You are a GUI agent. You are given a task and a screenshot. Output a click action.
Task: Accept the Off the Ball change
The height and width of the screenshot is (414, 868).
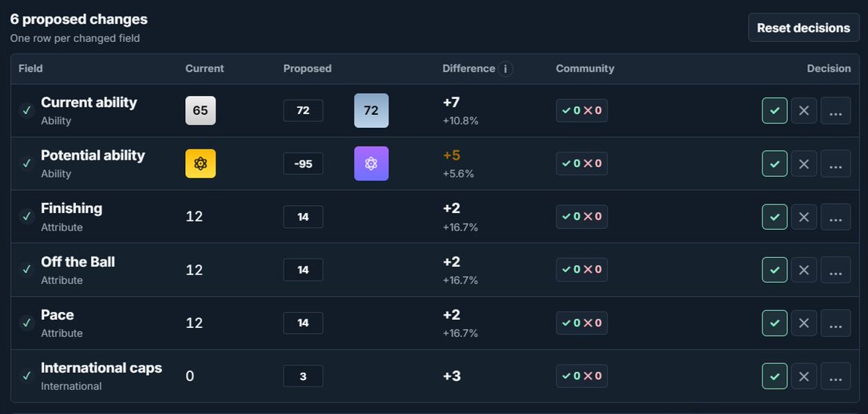click(775, 269)
